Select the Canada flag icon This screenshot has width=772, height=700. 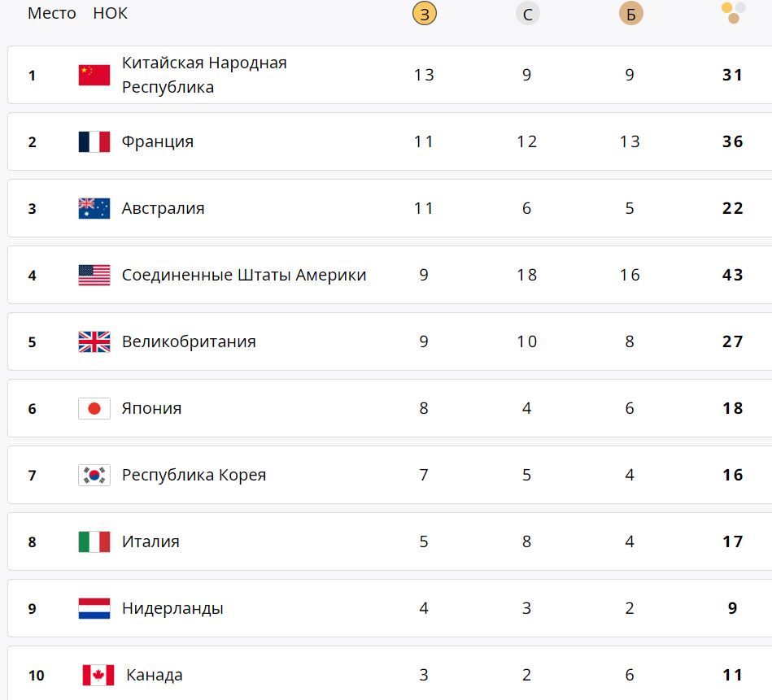(x=94, y=674)
